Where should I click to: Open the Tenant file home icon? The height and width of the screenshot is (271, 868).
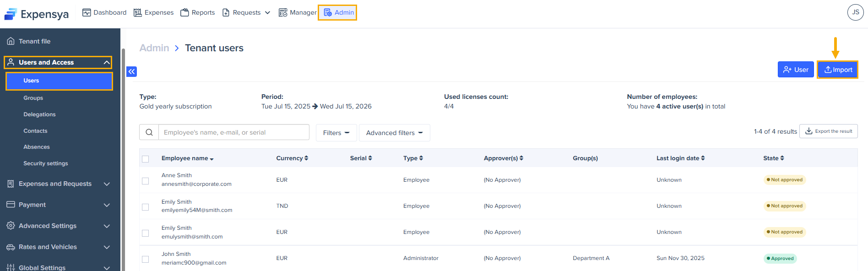11,41
